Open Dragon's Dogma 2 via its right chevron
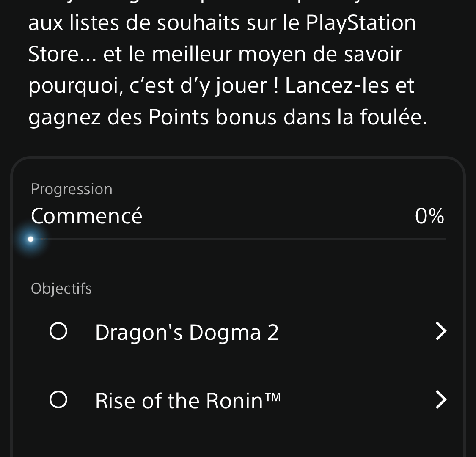 pos(441,331)
